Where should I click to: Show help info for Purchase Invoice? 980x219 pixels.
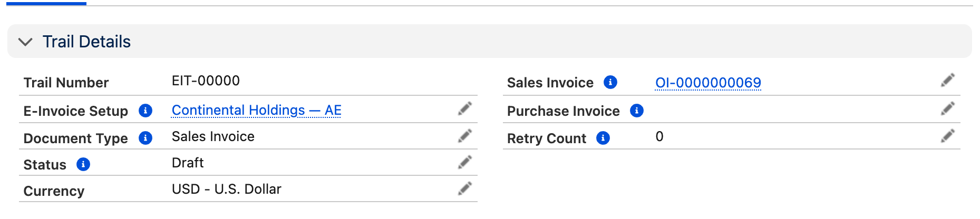[x=637, y=111]
